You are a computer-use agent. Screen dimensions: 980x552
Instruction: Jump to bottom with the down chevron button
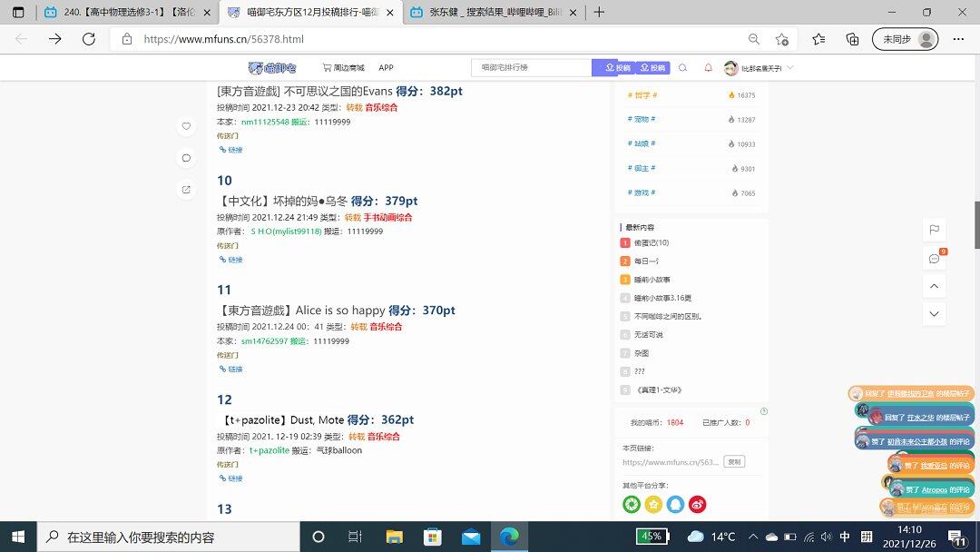tap(934, 314)
